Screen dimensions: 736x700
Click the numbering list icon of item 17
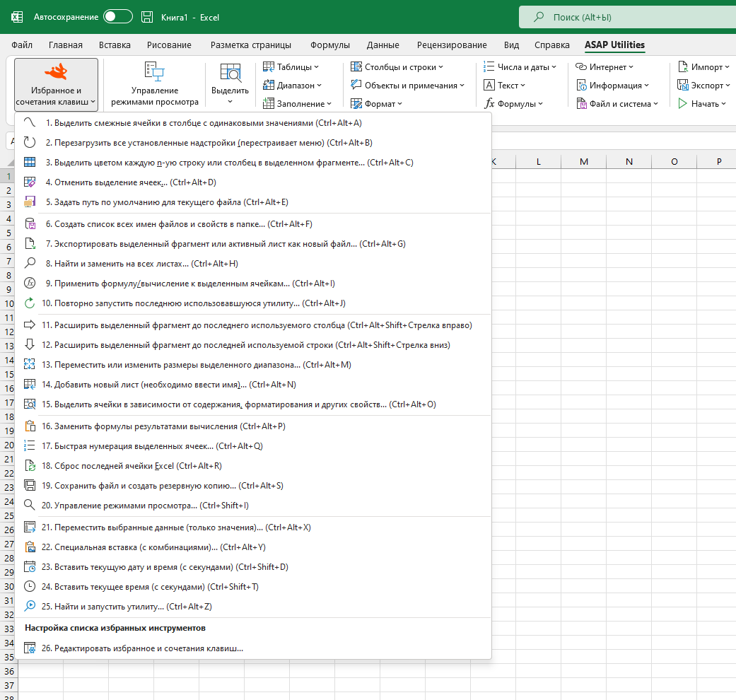point(30,445)
